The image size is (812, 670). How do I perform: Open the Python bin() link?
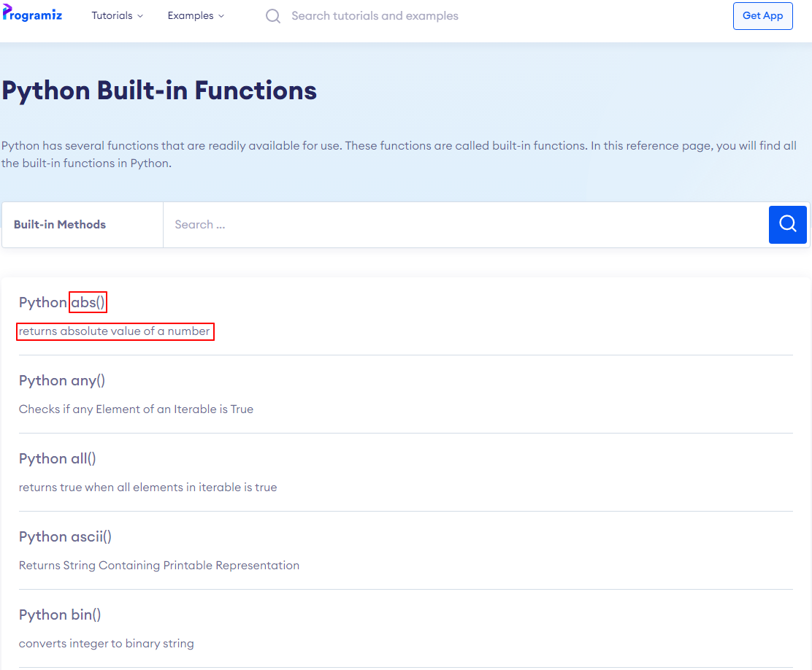coord(60,615)
